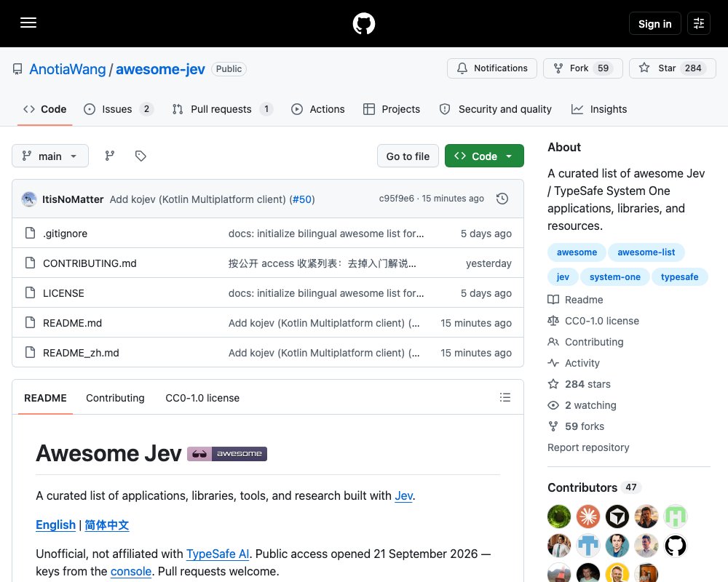728x582 pixels.
Task: Open the hamburger navigation menu
Action: (x=28, y=23)
